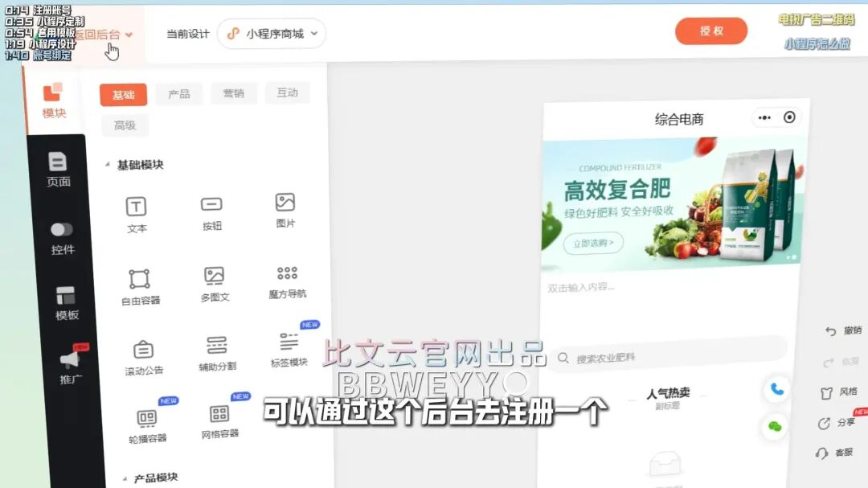868x488 pixels.
Task: Switch to the 营销 module tab
Action: 234,93
